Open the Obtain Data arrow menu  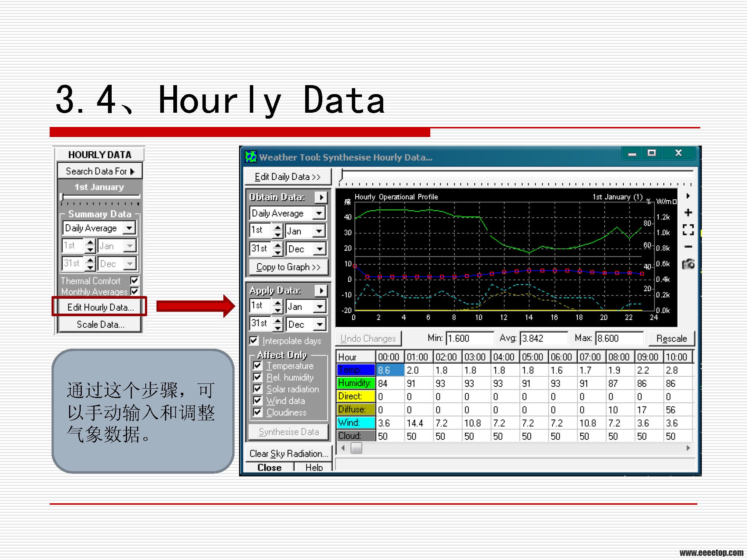pyautogui.click(x=321, y=197)
